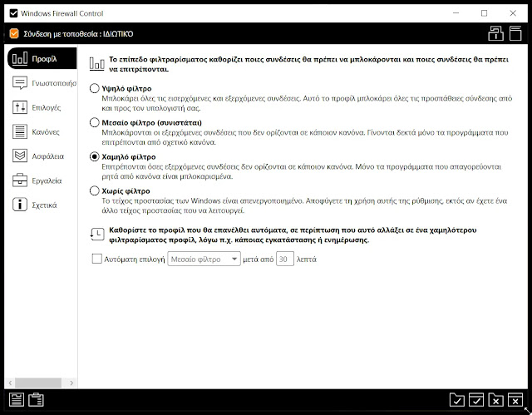Viewport: 532px width, 415px height.
Task: Click the list icon beside Κανόνες
Action: point(20,131)
